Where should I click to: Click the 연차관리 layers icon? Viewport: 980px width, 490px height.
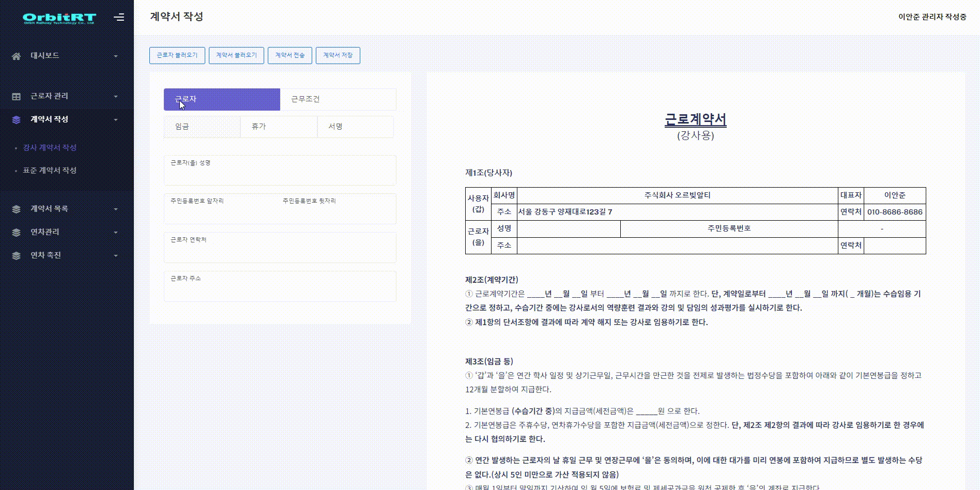coord(17,233)
